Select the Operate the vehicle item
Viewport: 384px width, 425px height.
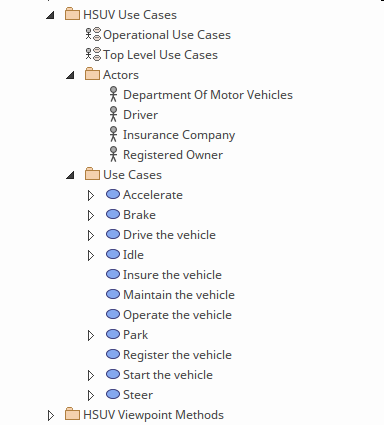coord(177,315)
